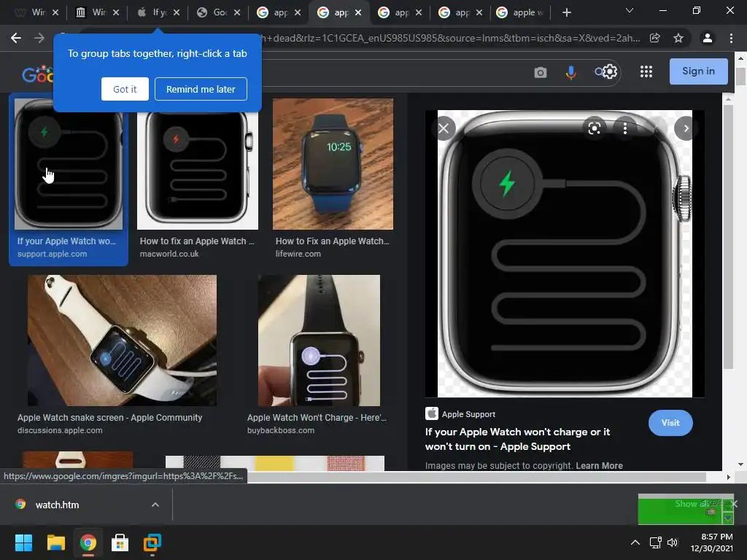Switch to second Wiki tab with bank icon
Screen dimensions: 747x560
click(98, 12)
